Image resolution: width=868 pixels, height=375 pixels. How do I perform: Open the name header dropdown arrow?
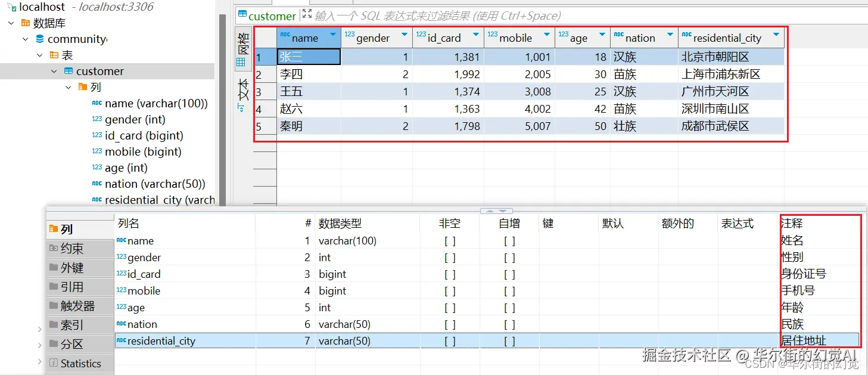coord(332,35)
